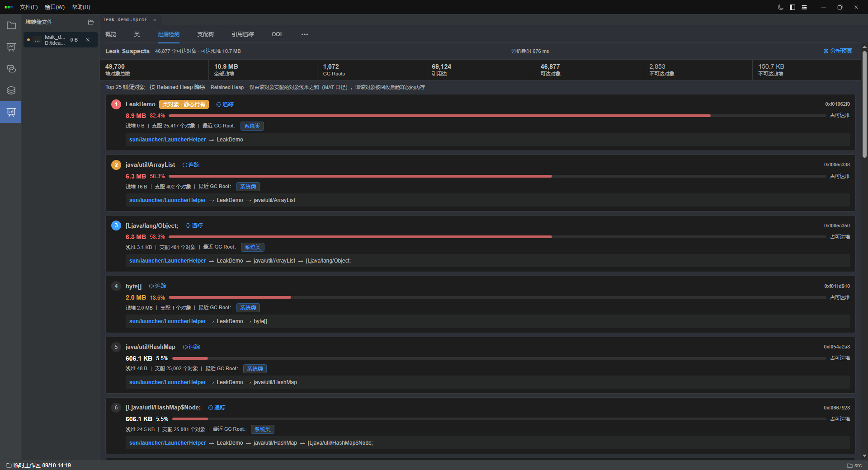Click 追踪 for byte[] suspect
The image size is (868, 470).
click(x=157, y=286)
